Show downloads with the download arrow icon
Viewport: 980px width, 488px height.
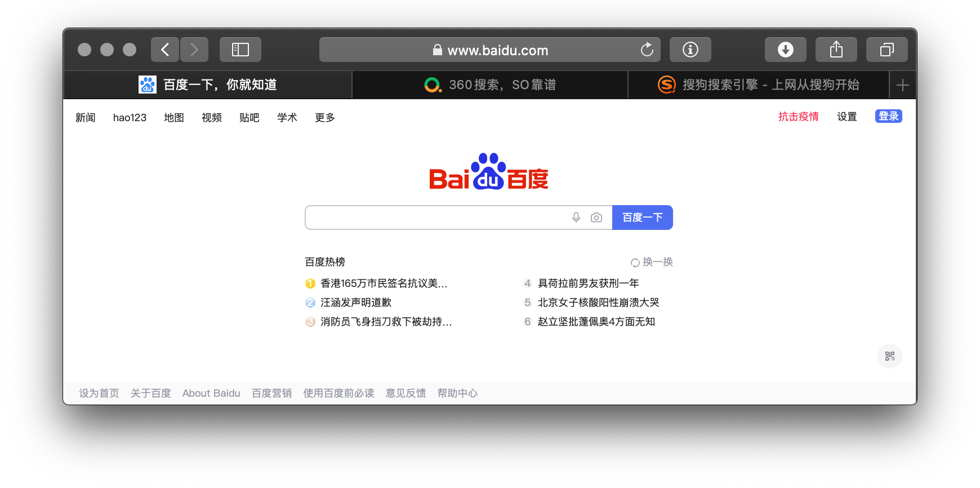click(x=786, y=50)
